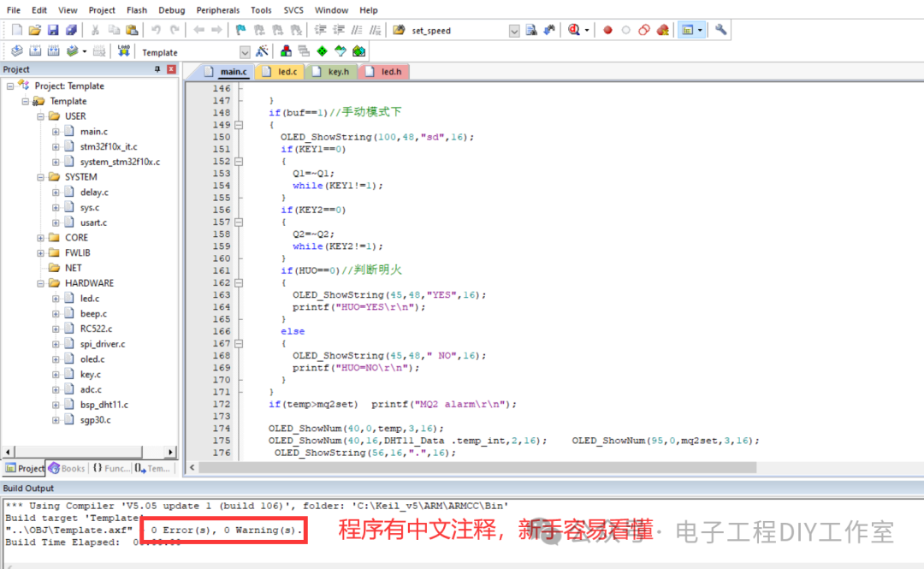Open the Flash menu
Screen dimensions: 924x569
(x=137, y=10)
